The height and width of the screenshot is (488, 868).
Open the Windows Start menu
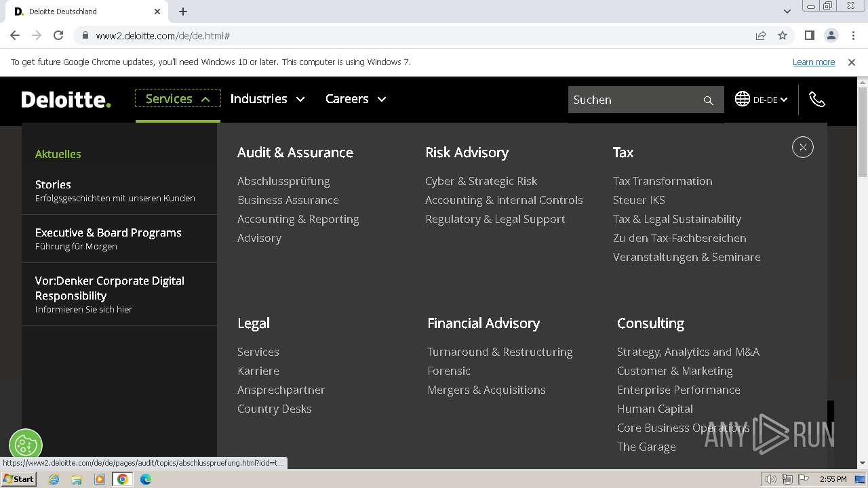click(18, 479)
